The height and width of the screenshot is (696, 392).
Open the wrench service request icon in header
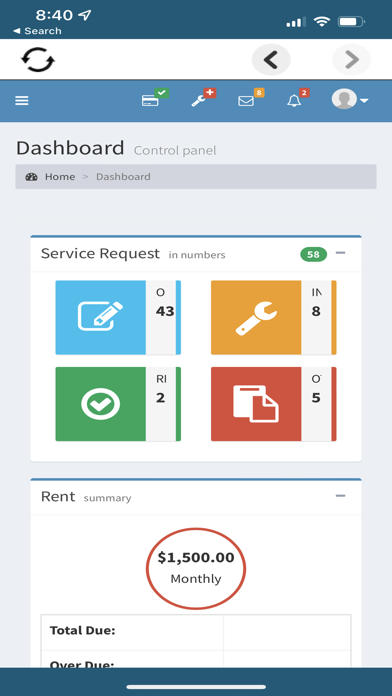[203, 98]
